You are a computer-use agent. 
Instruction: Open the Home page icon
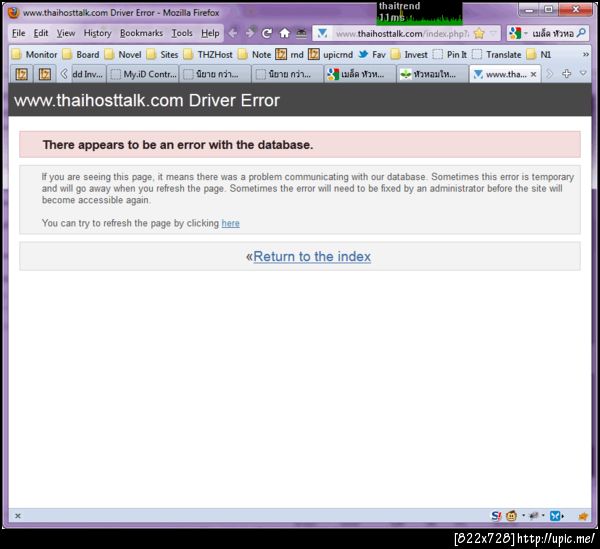pos(284,33)
